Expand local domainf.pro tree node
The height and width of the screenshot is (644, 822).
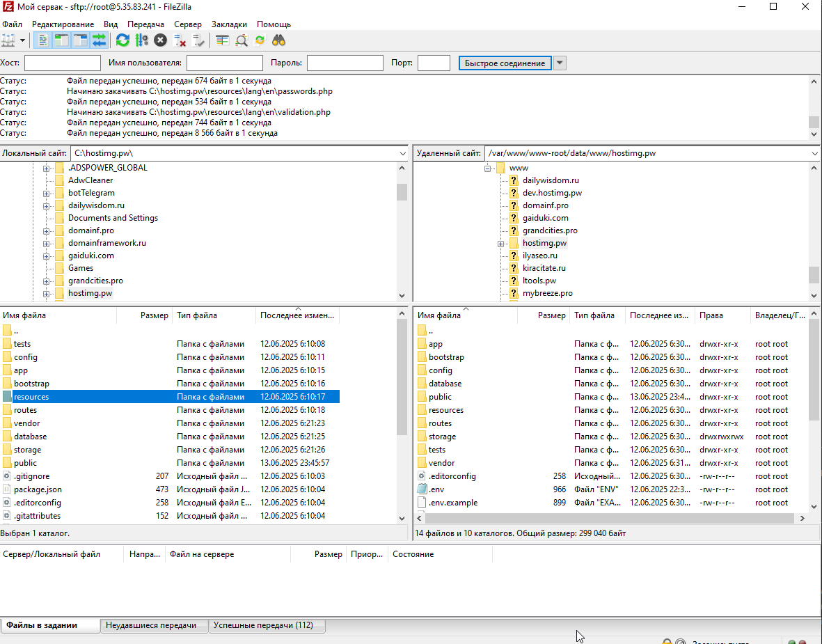pyautogui.click(x=46, y=231)
